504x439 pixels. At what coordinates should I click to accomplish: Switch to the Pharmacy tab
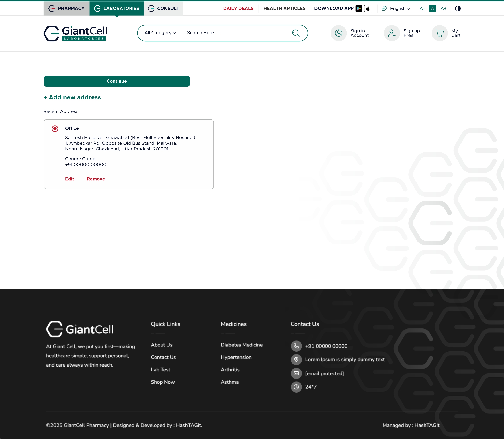point(66,9)
